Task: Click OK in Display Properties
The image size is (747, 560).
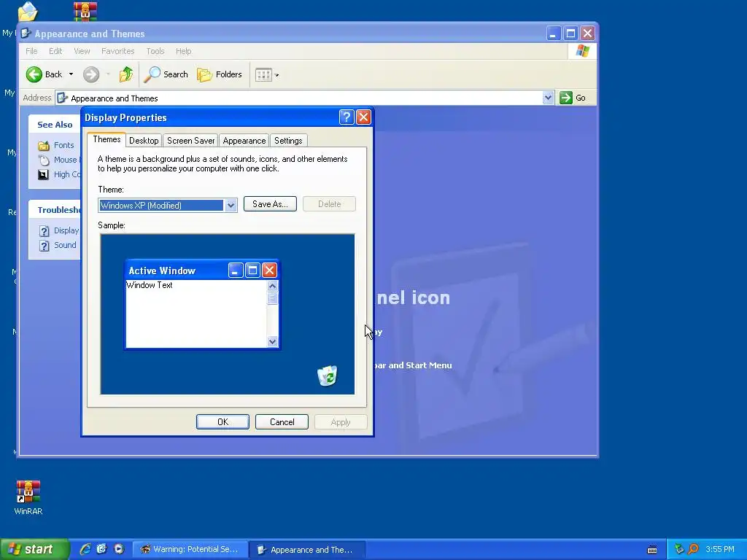Action: click(222, 422)
